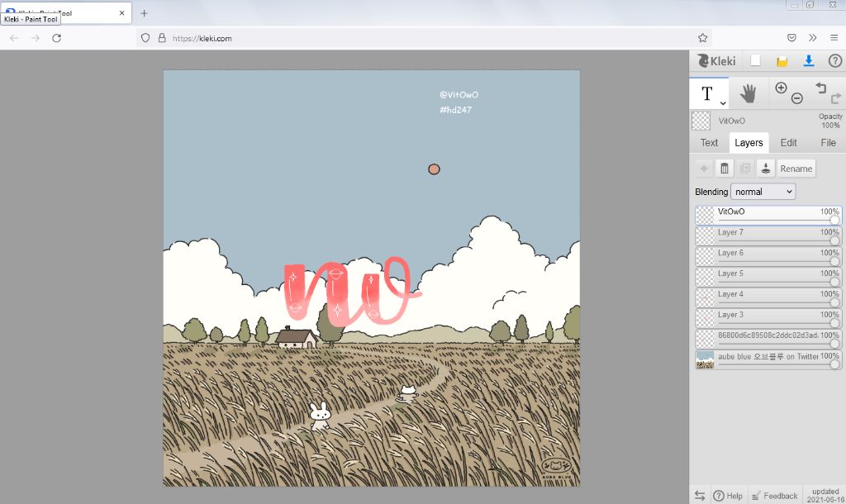Click the tracking protection shield icon
Image resolution: width=846 pixels, height=504 pixels.
(x=145, y=38)
